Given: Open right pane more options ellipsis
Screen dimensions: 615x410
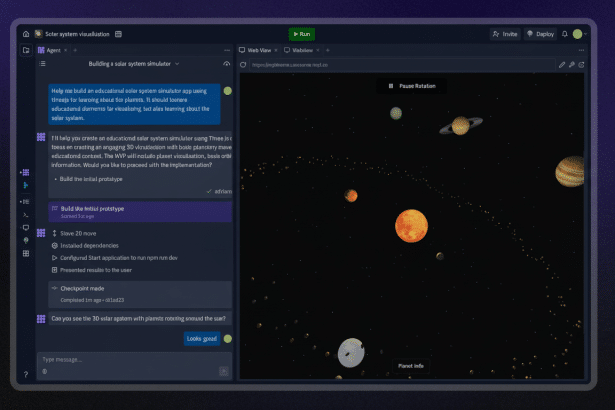Looking at the screenshot, I should [581, 50].
